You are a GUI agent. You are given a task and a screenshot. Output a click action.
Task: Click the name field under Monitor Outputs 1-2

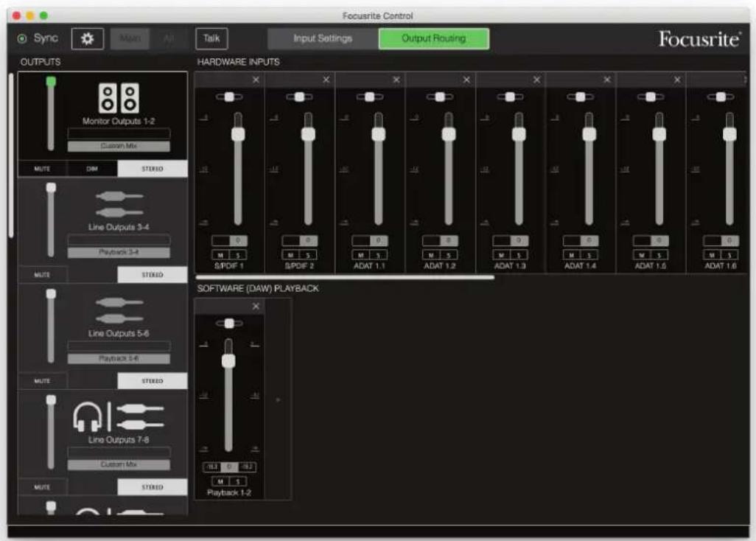point(119,133)
